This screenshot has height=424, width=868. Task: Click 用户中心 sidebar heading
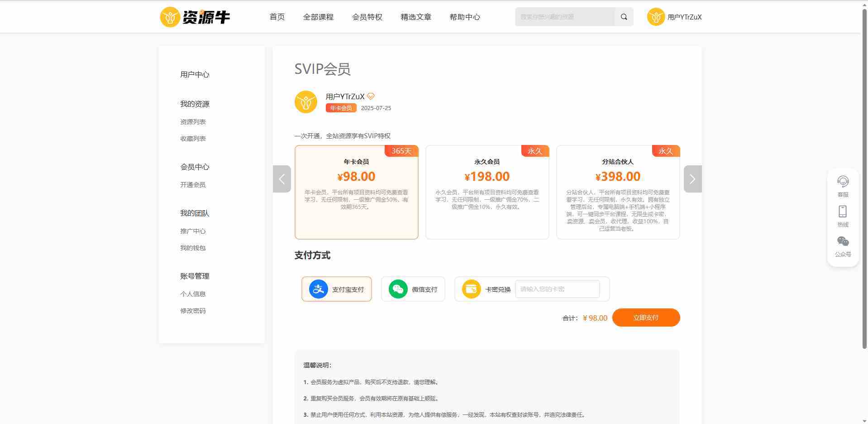(195, 74)
